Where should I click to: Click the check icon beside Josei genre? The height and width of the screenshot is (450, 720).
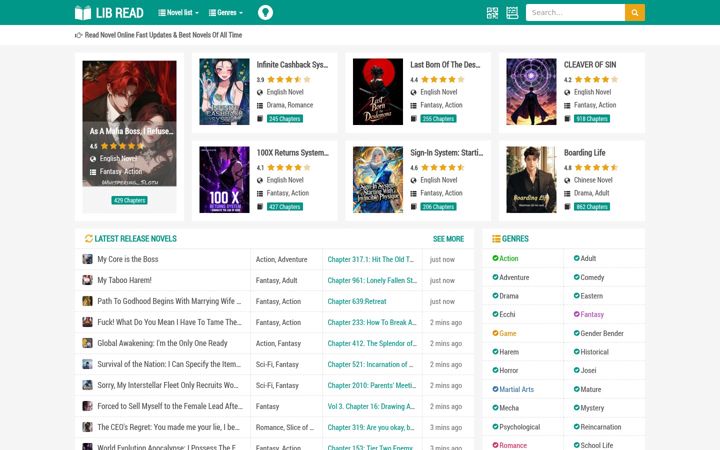pyautogui.click(x=576, y=370)
